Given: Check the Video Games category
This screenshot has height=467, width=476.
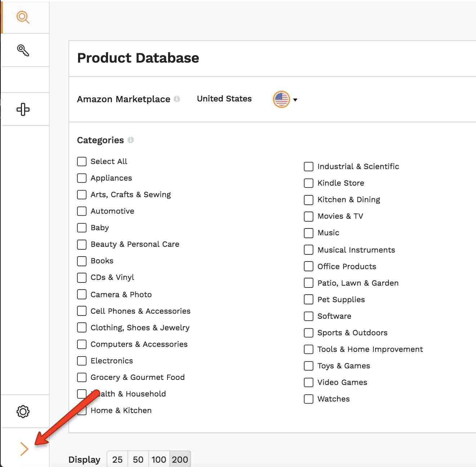Looking at the screenshot, I should [309, 382].
